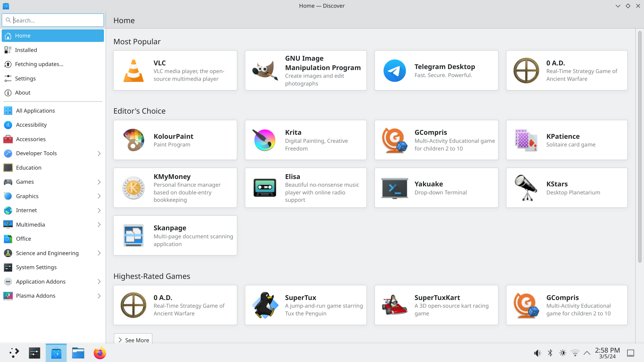Launch Firefox from the taskbar
The height and width of the screenshot is (362, 644).
point(100,353)
